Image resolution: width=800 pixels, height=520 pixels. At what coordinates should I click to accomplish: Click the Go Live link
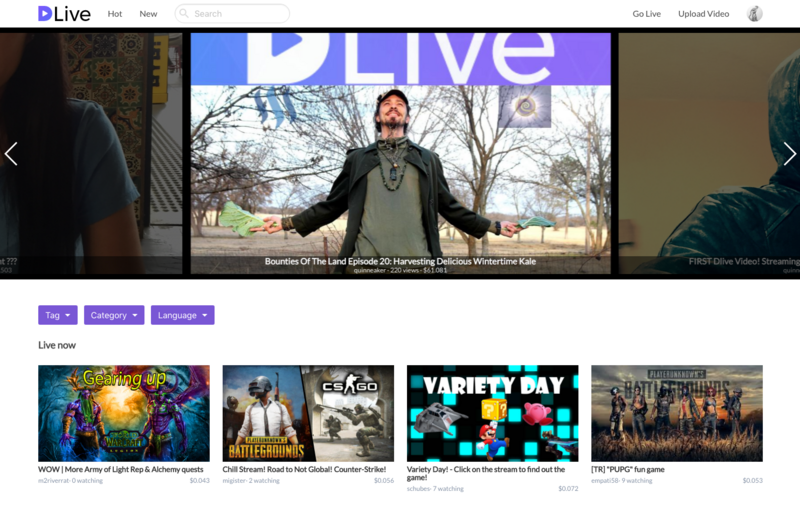(x=646, y=14)
